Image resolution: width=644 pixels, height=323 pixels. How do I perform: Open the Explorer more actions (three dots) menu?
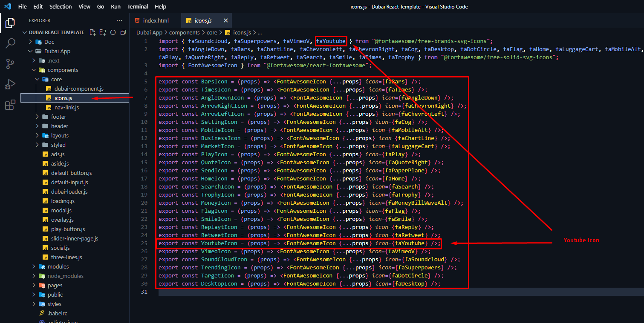pos(119,20)
